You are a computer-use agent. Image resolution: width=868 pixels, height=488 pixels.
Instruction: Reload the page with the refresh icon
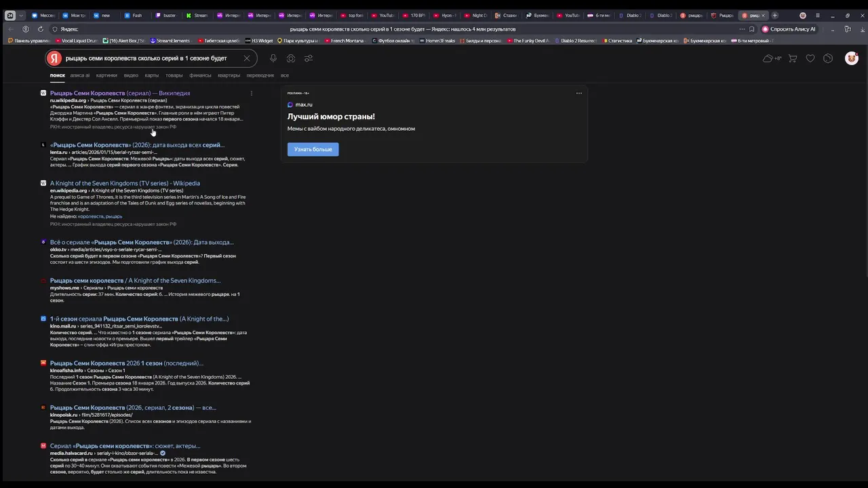coord(41,29)
